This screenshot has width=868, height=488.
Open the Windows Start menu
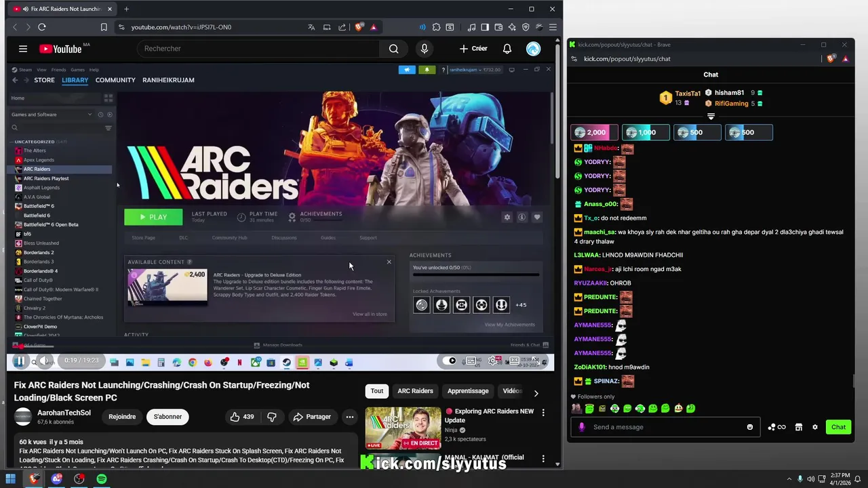[x=11, y=479]
